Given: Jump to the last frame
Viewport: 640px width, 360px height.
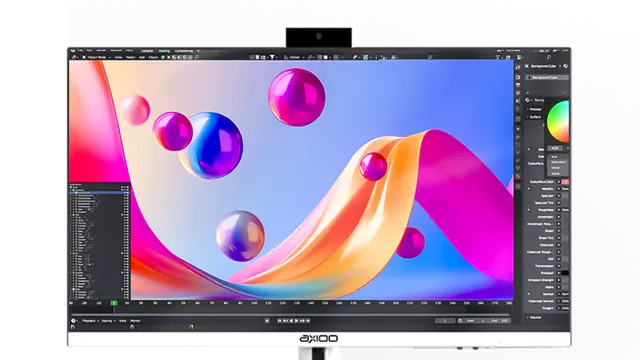Looking at the screenshot, I should point(308,321).
